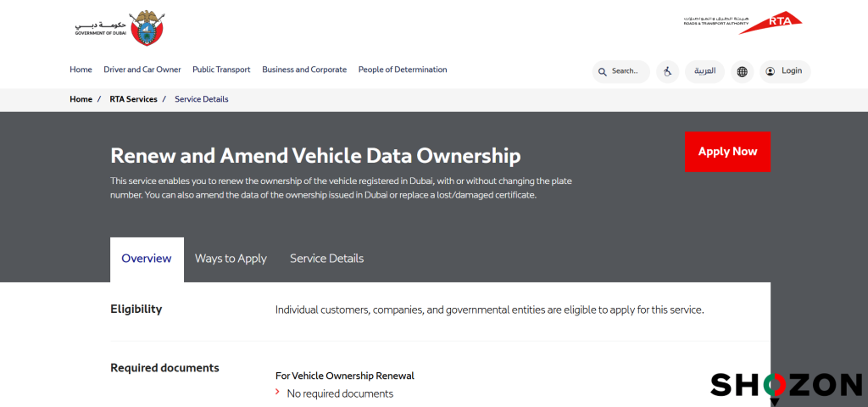Screen dimensions: 868x407
Task: Click the RTA logo
Action: [x=743, y=23]
